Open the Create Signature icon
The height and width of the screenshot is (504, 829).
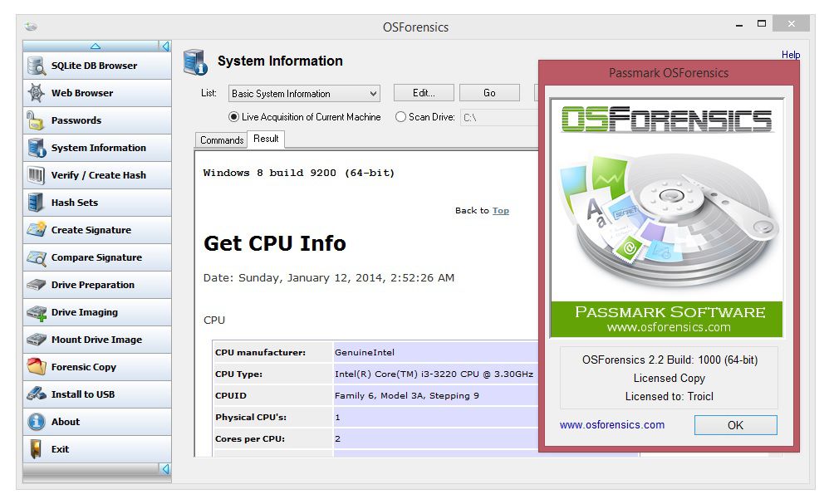click(37, 230)
